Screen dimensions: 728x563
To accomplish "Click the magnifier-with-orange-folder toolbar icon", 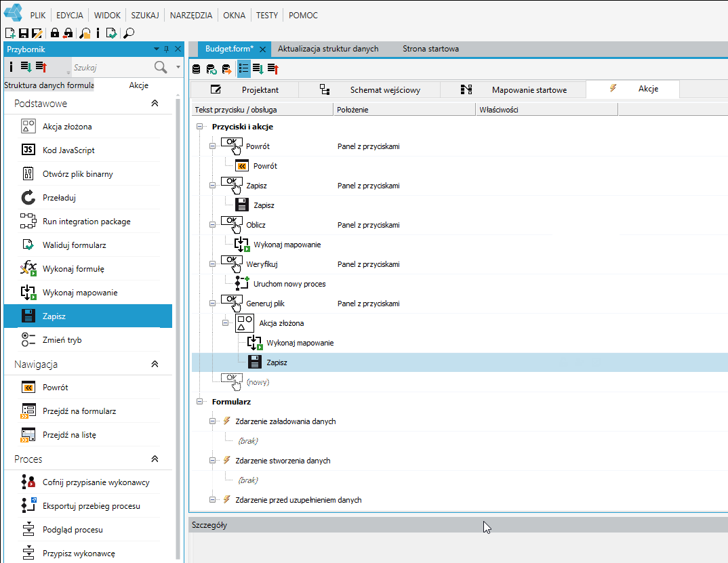I will pyautogui.click(x=85, y=33).
